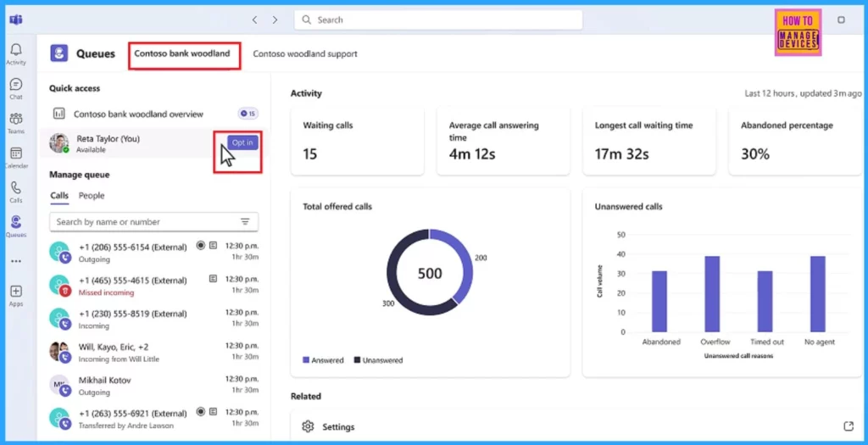Open the filter icon in call search box

click(x=245, y=222)
